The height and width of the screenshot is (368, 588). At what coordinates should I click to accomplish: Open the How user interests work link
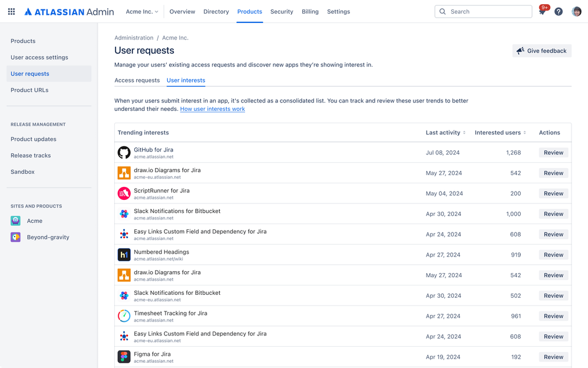pos(212,109)
